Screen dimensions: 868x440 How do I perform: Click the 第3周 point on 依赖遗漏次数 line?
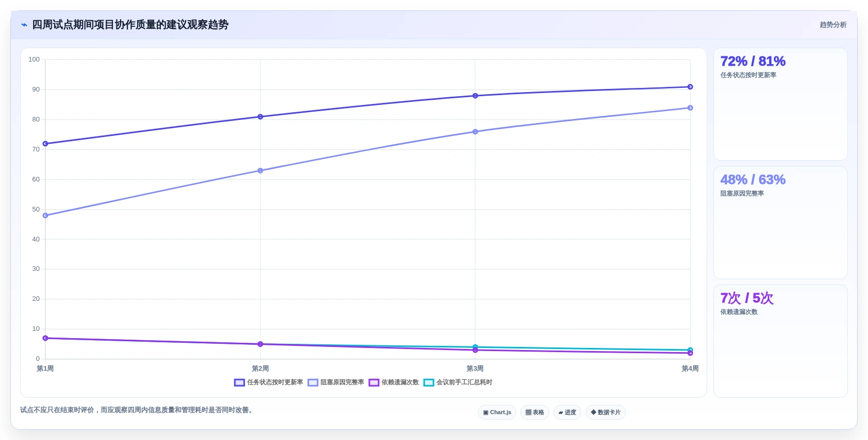click(x=475, y=351)
